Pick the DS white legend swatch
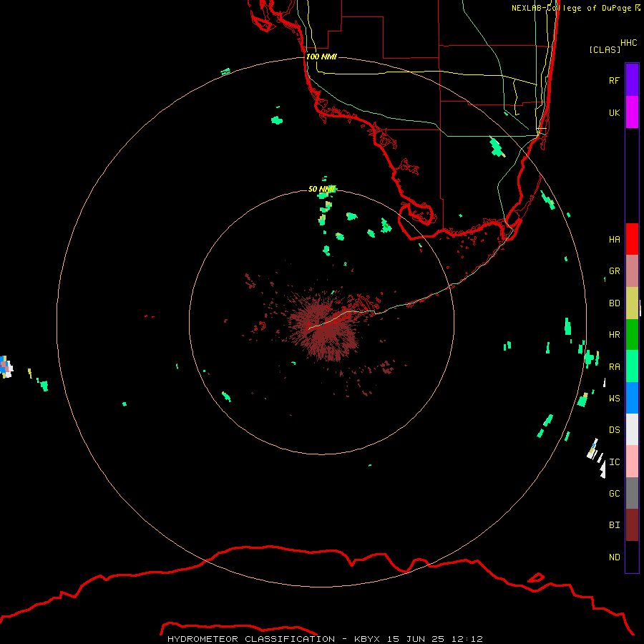 [632, 429]
